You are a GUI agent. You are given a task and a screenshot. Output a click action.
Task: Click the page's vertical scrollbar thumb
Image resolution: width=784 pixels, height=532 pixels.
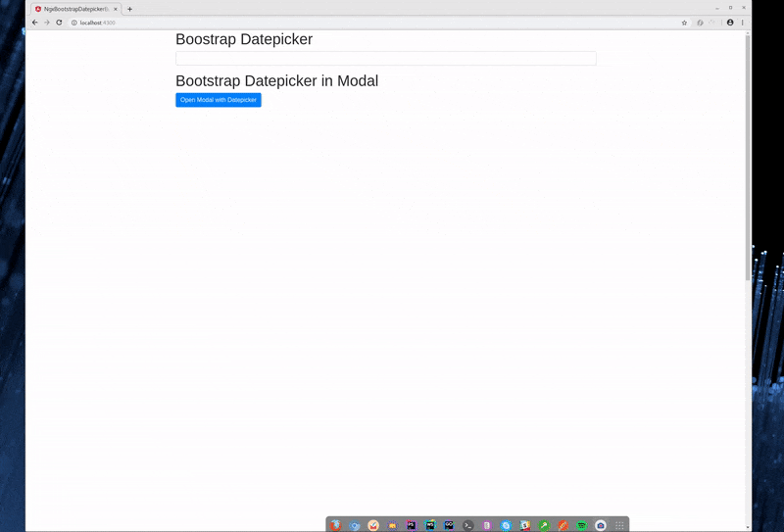click(748, 157)
